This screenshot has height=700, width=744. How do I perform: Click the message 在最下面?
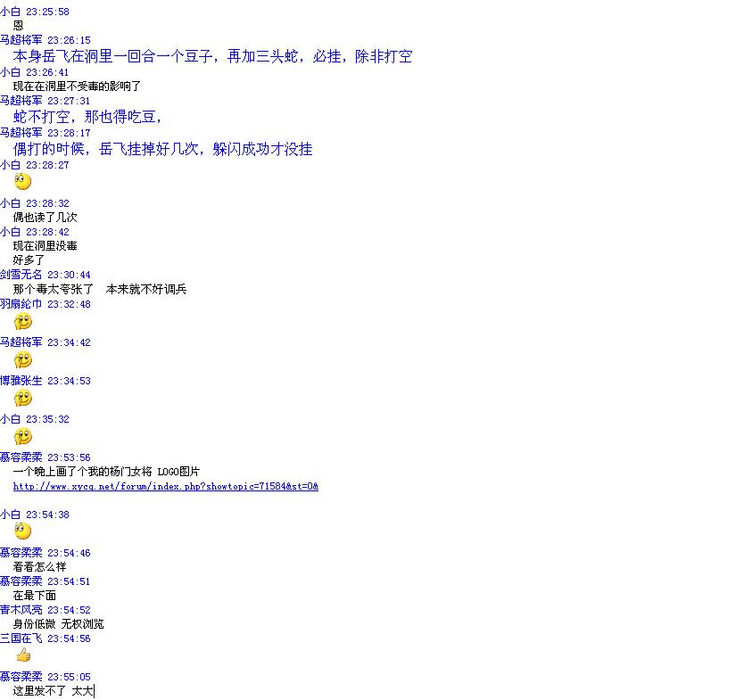pos(35,595)
